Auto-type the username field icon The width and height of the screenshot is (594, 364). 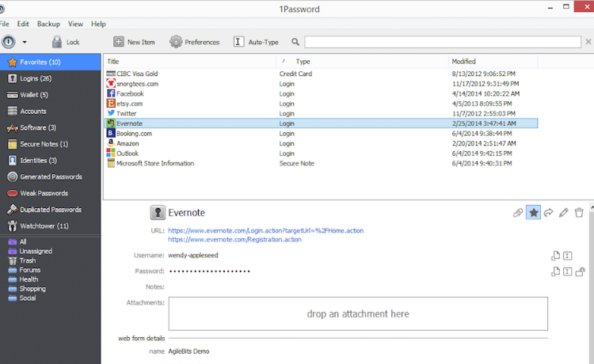tap(567, 256)
